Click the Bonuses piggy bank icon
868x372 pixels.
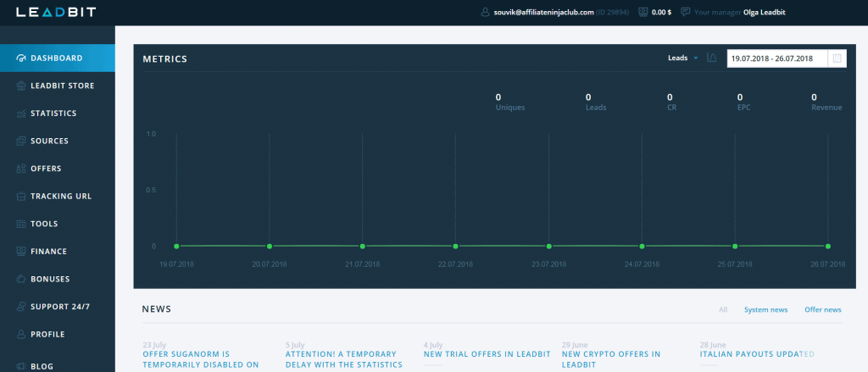click(x=21, y=279)
